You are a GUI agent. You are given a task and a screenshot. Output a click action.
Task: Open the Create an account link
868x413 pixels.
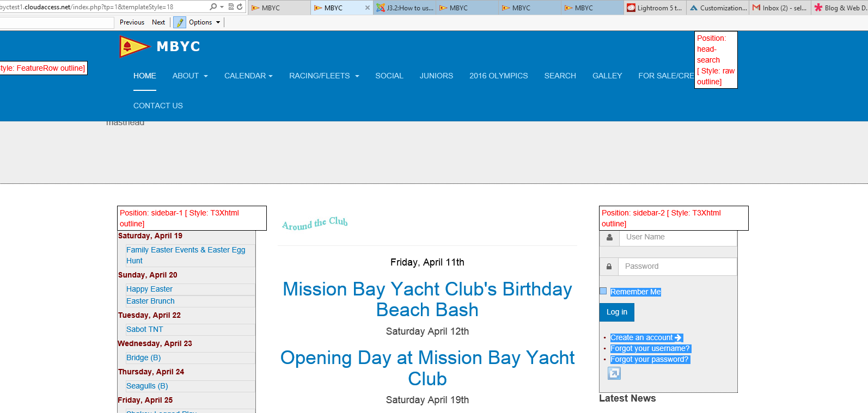[646, 338]
